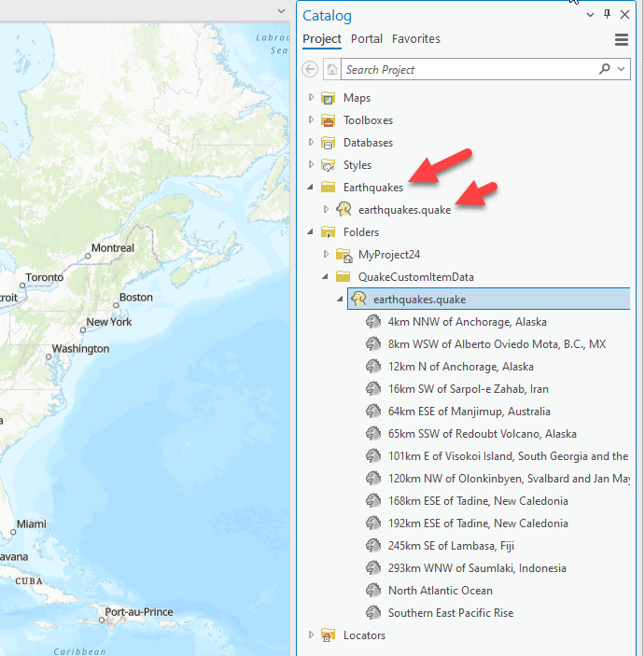Click the Toolboxes folder icon
Image resolution: width=644 pixels, height=656 pixels.
pos(328,120)
